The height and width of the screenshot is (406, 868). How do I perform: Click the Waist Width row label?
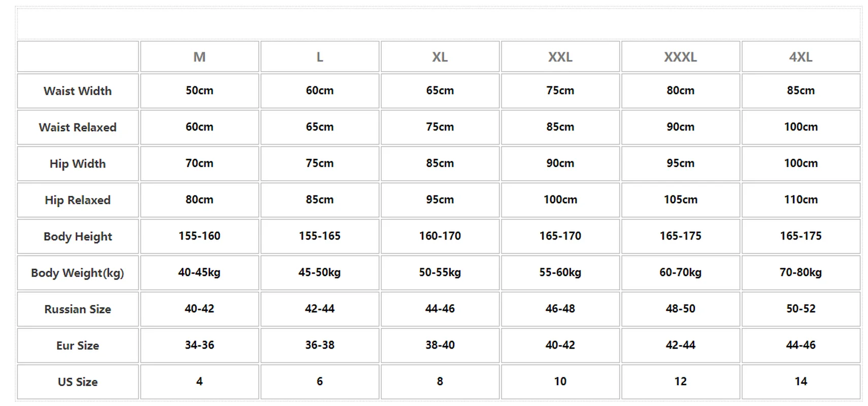[x=78, y=91]
